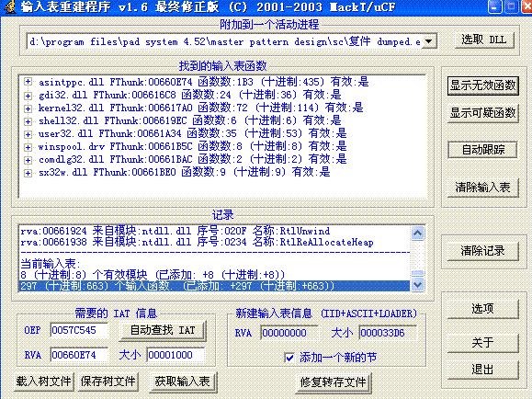Select the highlighted 个输入函数 log line
The height and width of the screenshot is (399, 532).
click(214, 286)
